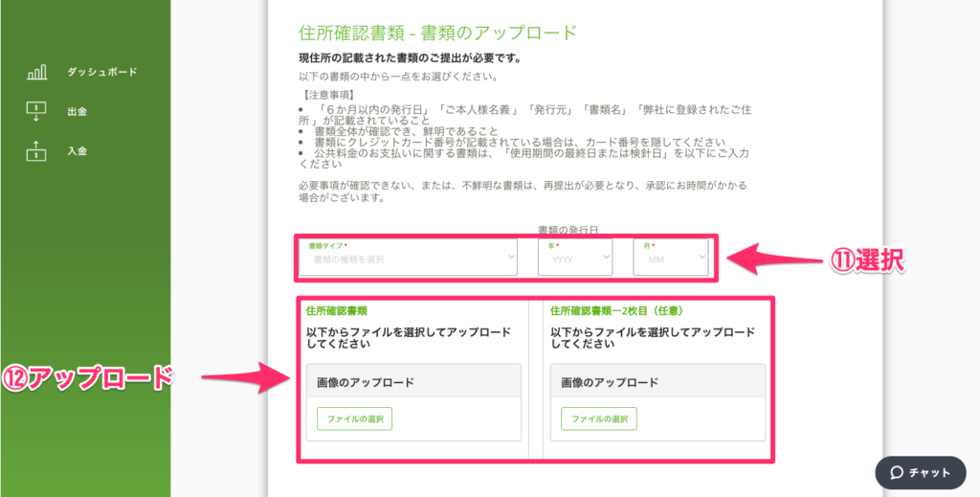Click ファイルの選択 for the optional second document

point(599,419)
